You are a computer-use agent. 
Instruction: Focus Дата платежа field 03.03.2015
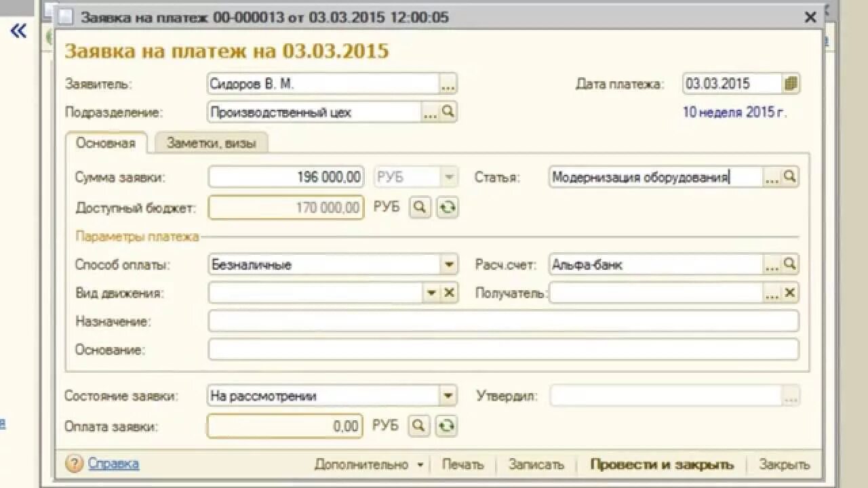tap(732, 84)
